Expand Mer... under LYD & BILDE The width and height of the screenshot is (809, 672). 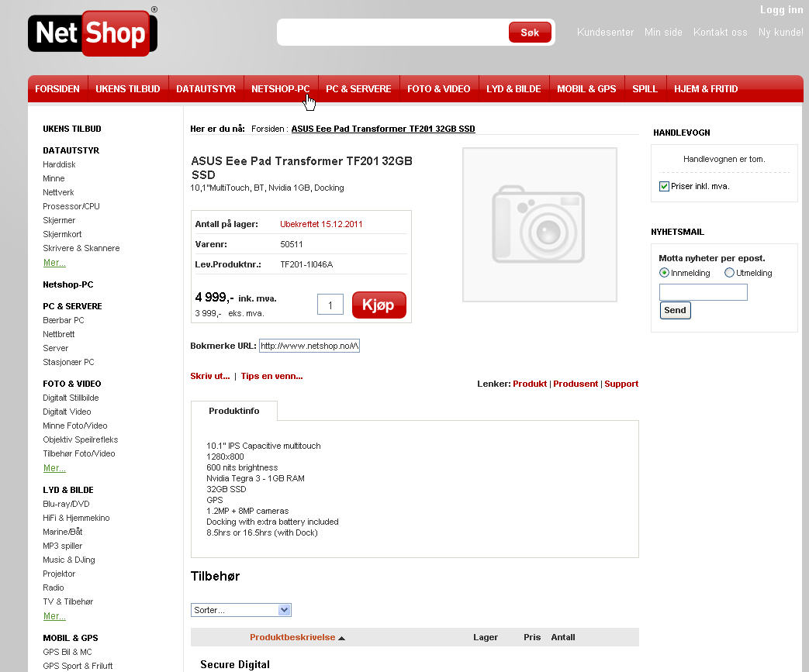(x=54, y=615)
